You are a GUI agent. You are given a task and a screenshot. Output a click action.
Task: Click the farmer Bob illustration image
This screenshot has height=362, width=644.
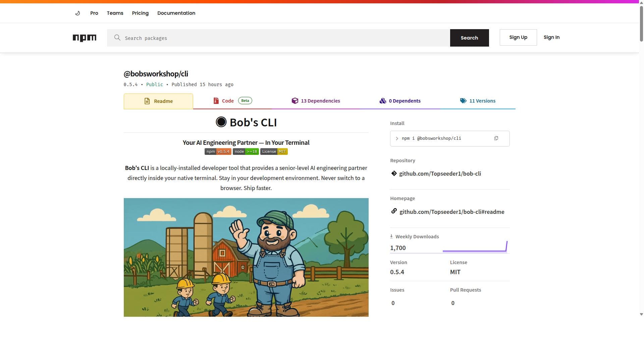tap(246, 257)
